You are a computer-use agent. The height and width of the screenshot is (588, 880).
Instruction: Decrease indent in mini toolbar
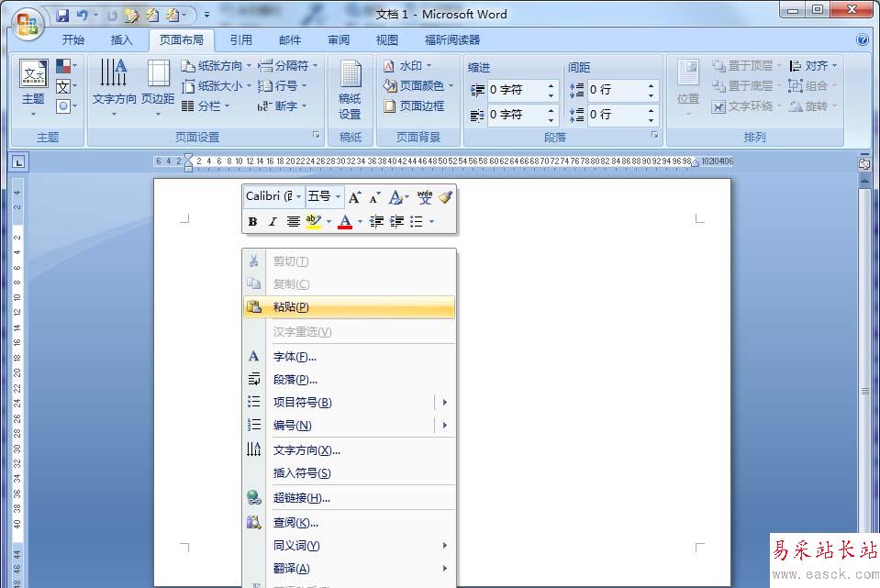click(376, 222)
